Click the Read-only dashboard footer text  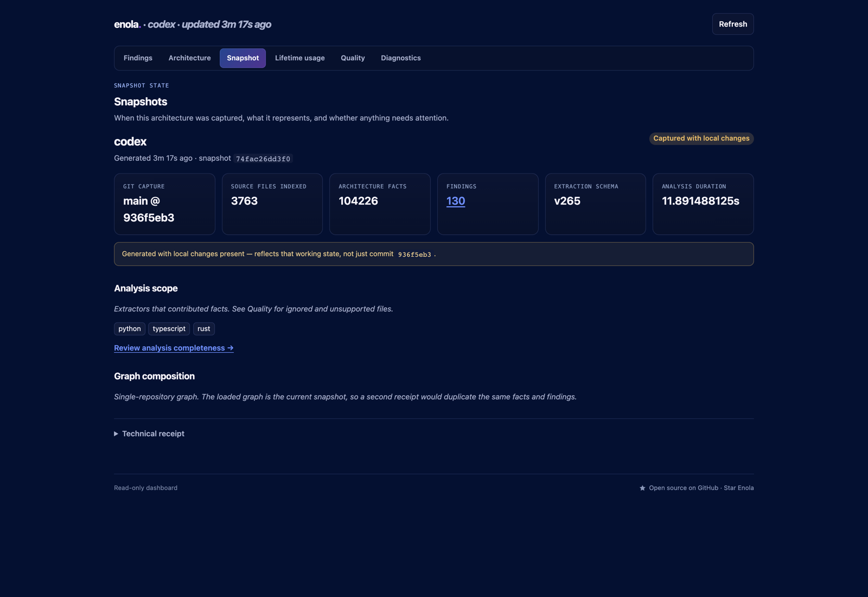[145, 488]
